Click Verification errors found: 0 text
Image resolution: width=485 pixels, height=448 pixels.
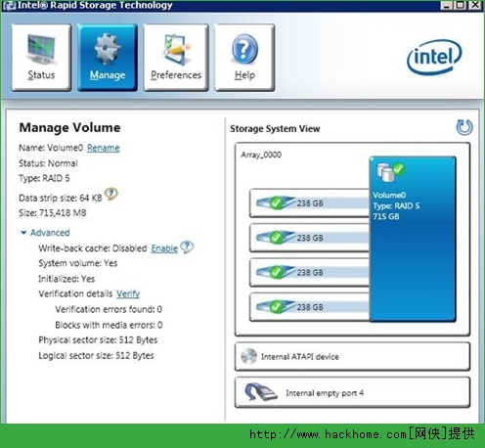pos(109,309)
